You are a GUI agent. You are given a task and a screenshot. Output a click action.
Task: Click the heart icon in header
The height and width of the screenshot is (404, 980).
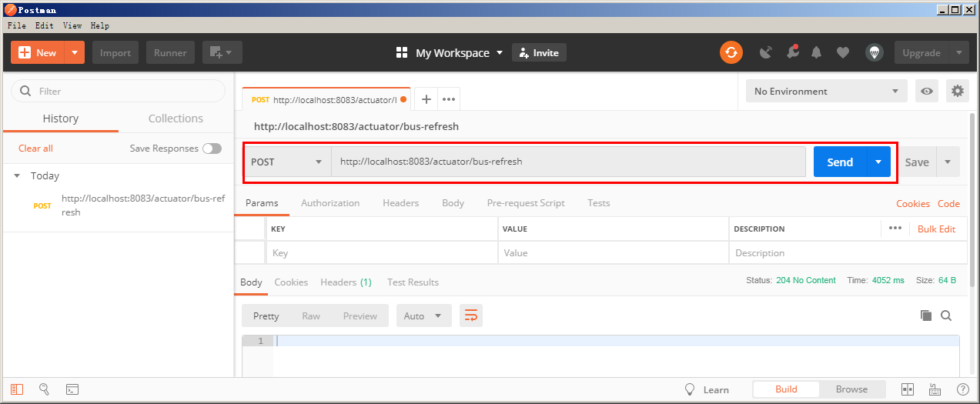(843, 53)
